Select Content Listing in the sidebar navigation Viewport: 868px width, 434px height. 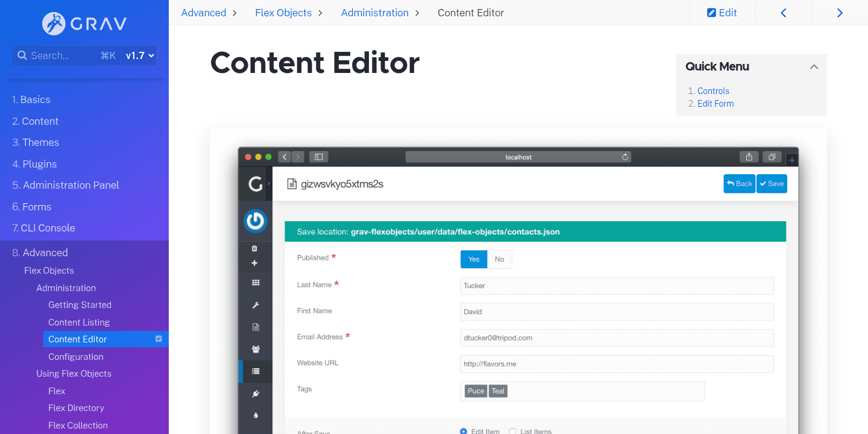(x=79, y=322)
